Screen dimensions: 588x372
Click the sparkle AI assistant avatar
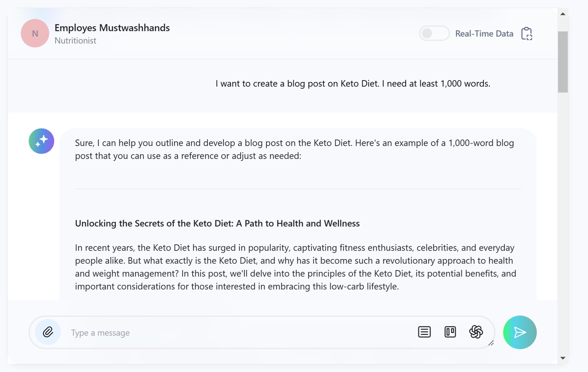41,141
